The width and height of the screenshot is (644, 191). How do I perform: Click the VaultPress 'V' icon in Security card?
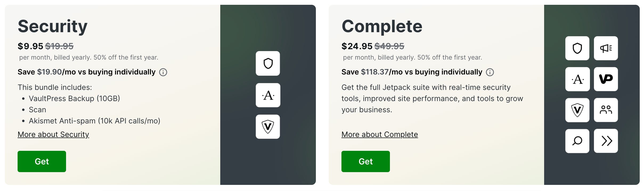tap(268, 127)
